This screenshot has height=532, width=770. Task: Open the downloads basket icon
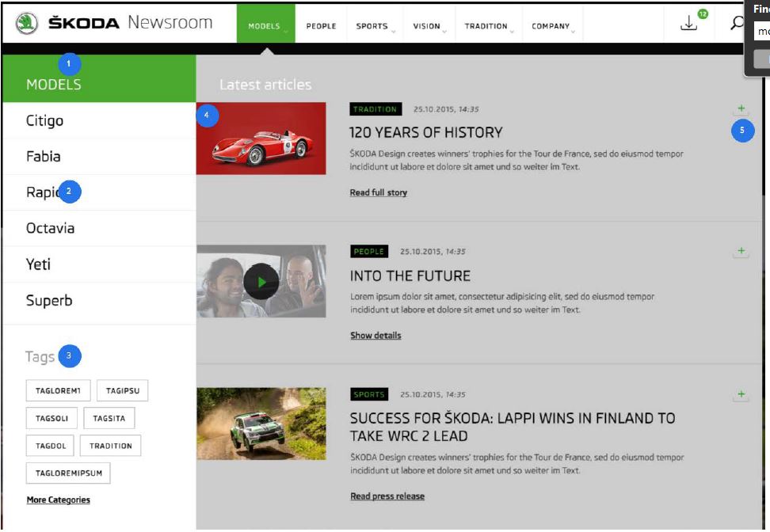(x=689, y=23)
